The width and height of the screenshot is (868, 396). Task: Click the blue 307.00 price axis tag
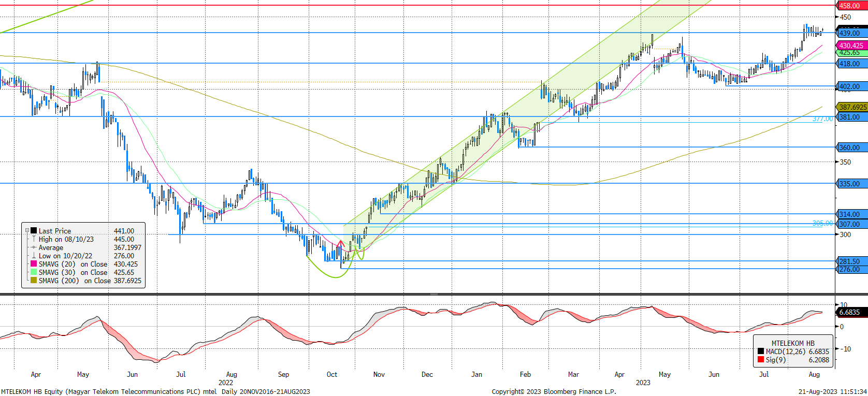pyautogui.click(x=851, y=224)
